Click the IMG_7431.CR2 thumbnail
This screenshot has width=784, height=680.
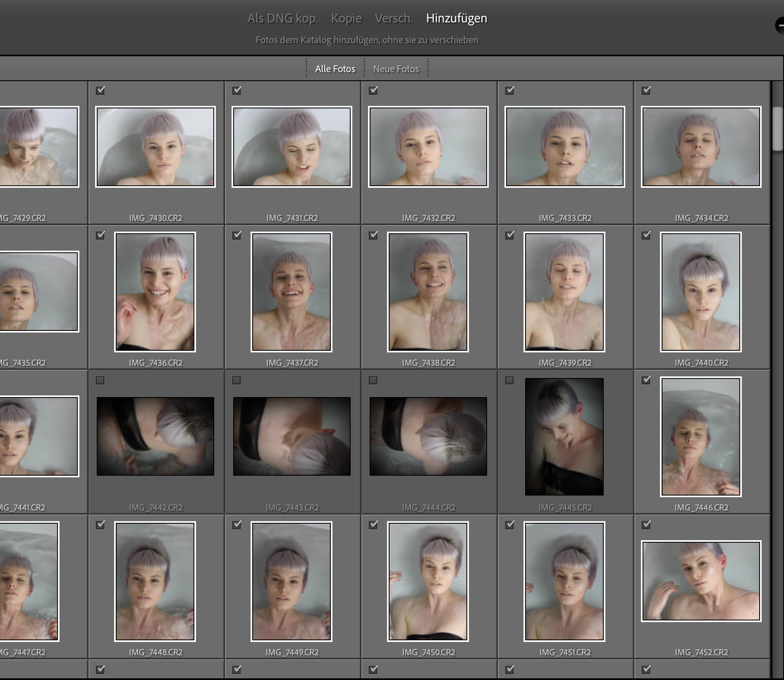292,147
